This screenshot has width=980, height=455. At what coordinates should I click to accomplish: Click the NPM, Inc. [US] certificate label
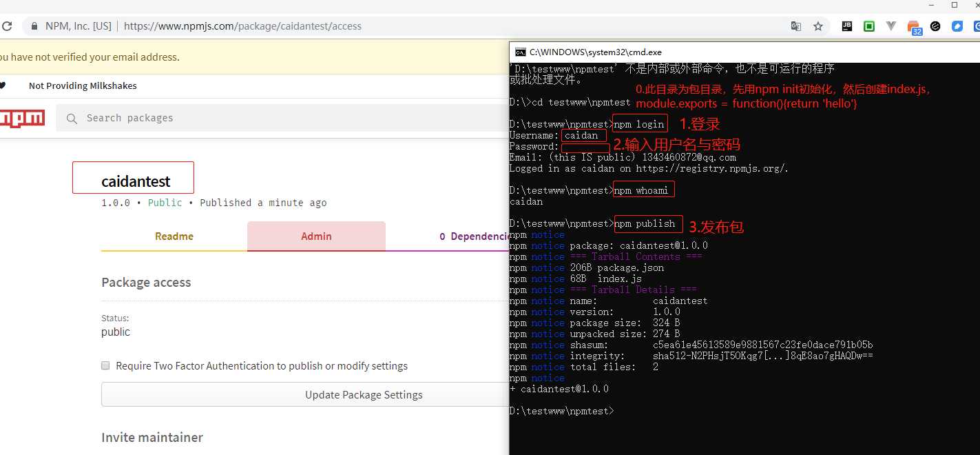pos(78,26)
